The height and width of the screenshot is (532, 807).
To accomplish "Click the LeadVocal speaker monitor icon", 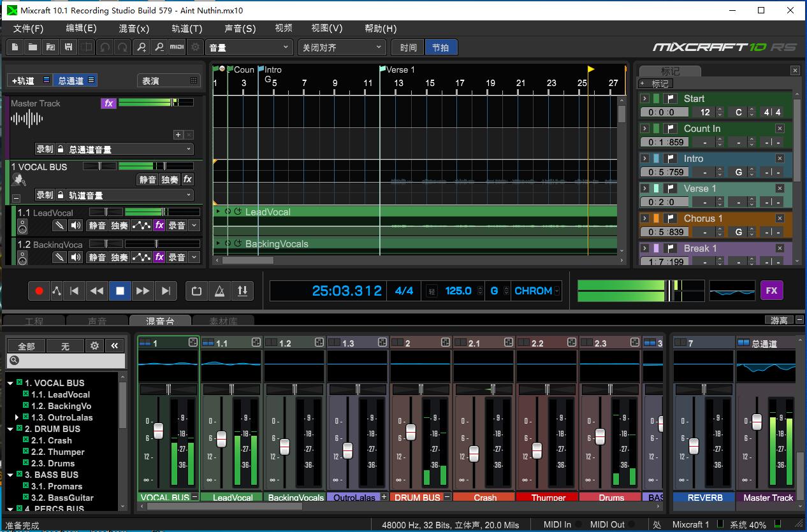I will pos(76,226).
